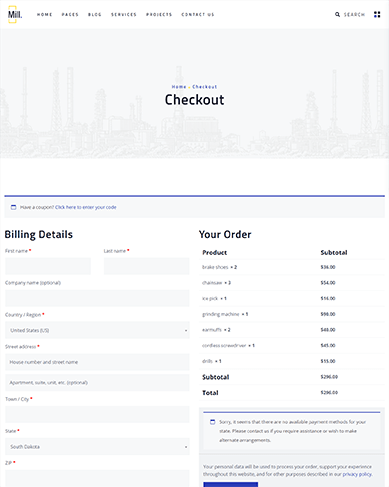Image resolution: width=389 pixels, height=487 pixels.
Task: Focus the Last name input field
Action: pyautogui.click(x=147, y=266)
